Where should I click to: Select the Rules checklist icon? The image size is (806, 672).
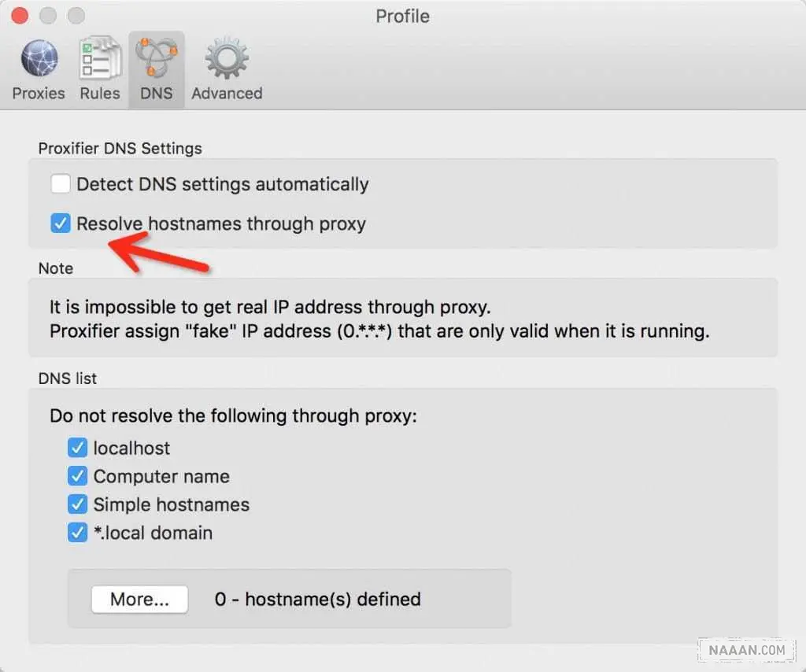tap(99, 59)
